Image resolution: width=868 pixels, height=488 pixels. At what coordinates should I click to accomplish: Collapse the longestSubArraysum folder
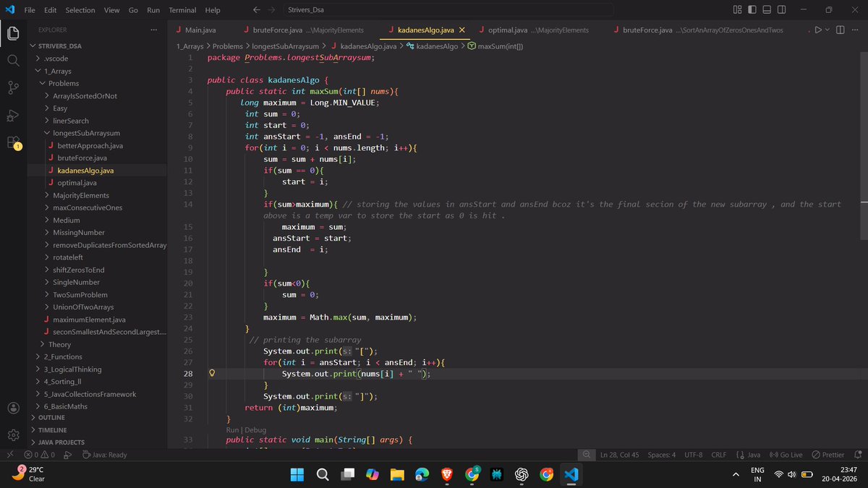click(x=97, y=133)
